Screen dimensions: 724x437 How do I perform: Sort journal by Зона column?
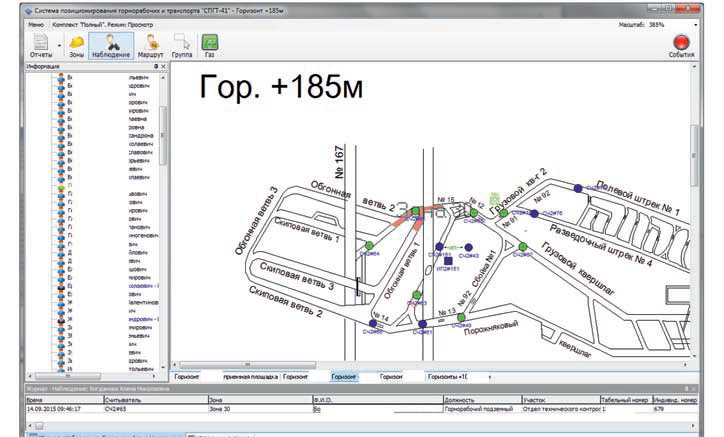[x=260, y=400]
